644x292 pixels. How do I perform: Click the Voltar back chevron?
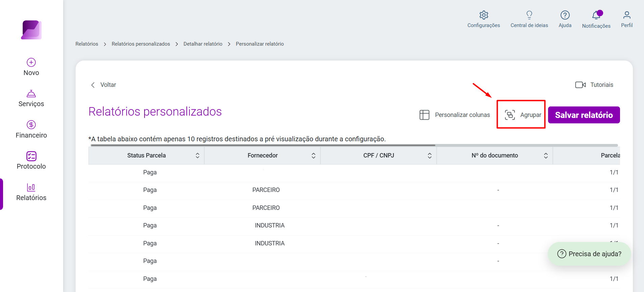coord(93,85)
